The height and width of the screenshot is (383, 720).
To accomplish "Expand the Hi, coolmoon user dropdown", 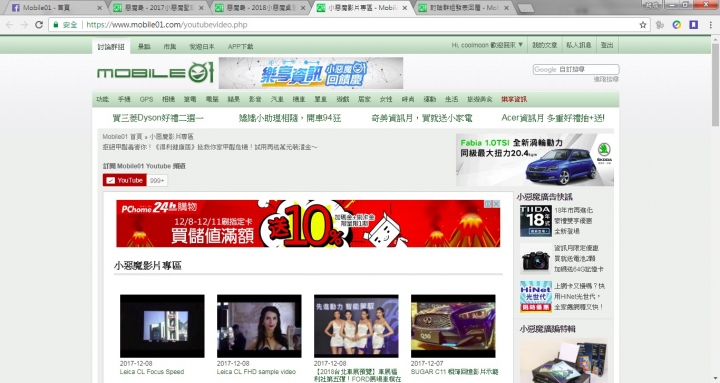I will 487,45.
